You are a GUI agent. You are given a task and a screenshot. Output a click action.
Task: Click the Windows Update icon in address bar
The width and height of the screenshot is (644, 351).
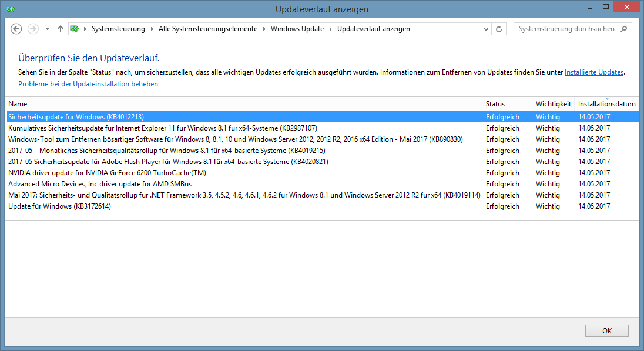[x=75, y=29]
